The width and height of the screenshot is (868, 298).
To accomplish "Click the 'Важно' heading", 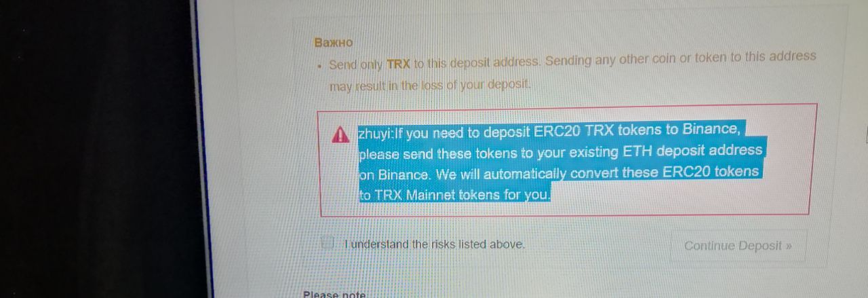I will point(334,42).
